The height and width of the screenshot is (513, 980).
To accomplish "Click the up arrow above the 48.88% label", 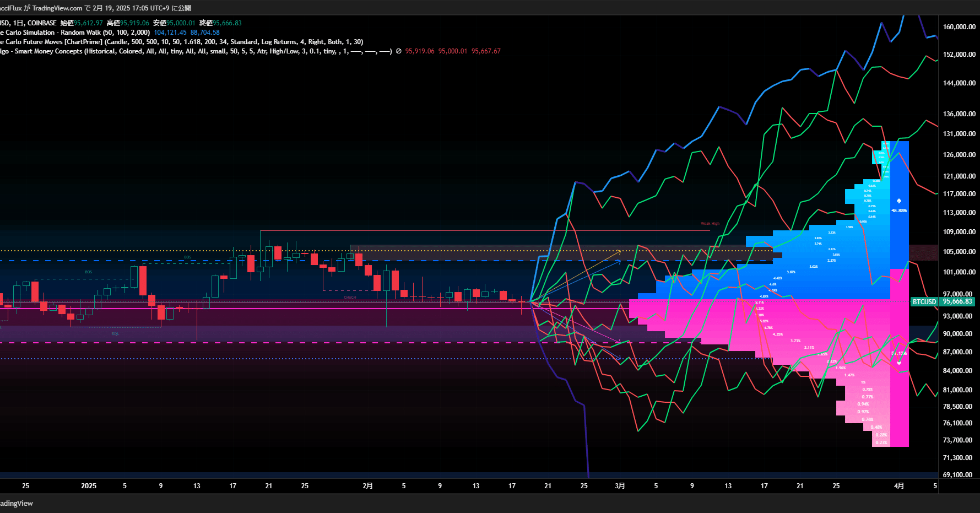I will tap(899, 201).
